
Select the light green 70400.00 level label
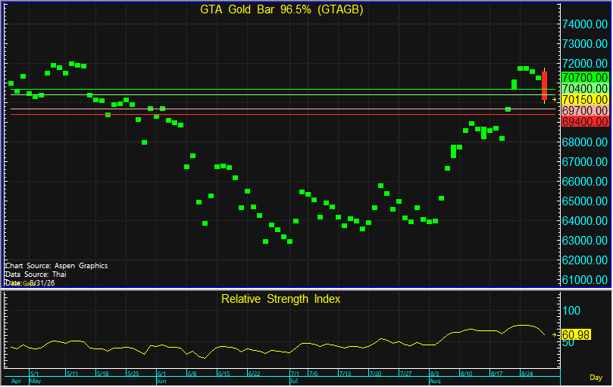[x=585, y=88]
